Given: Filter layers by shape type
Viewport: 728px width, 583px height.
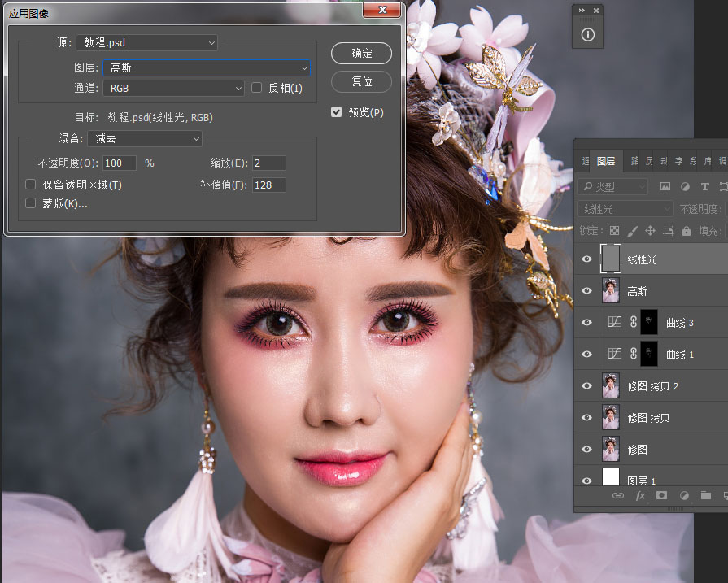Looking at the screenshot, I should [723, 186].
